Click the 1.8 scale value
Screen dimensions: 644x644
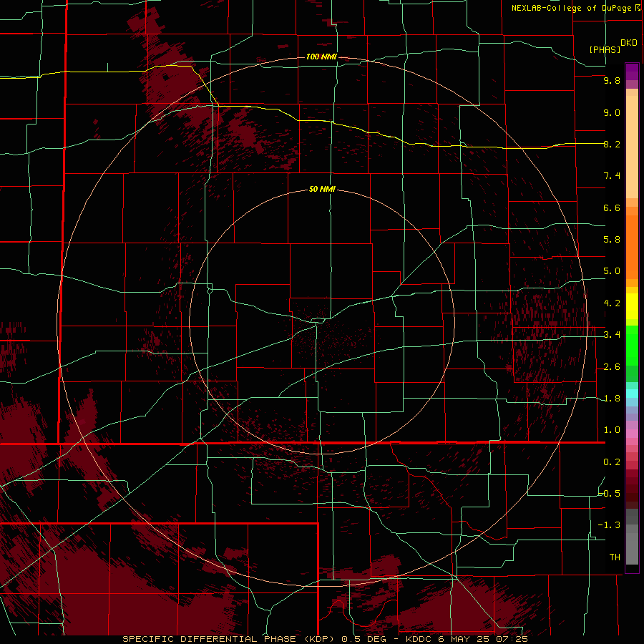612,399
